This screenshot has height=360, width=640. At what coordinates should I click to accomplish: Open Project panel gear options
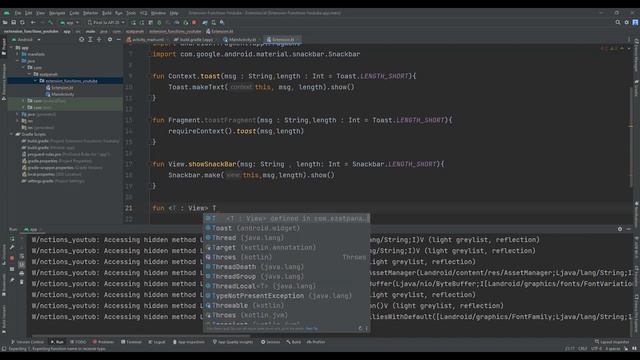[110, 40]
